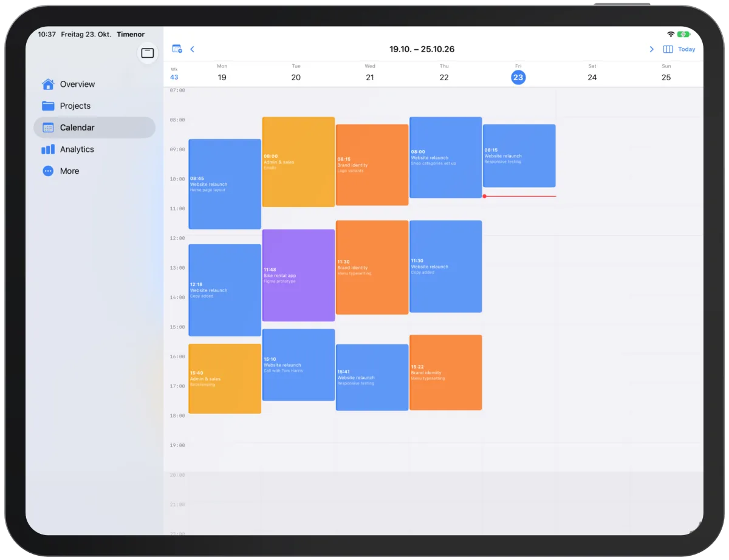Open Monday's 08:45 Website relaunch entry
Viewport: 729px width, 560px height.
225,184
